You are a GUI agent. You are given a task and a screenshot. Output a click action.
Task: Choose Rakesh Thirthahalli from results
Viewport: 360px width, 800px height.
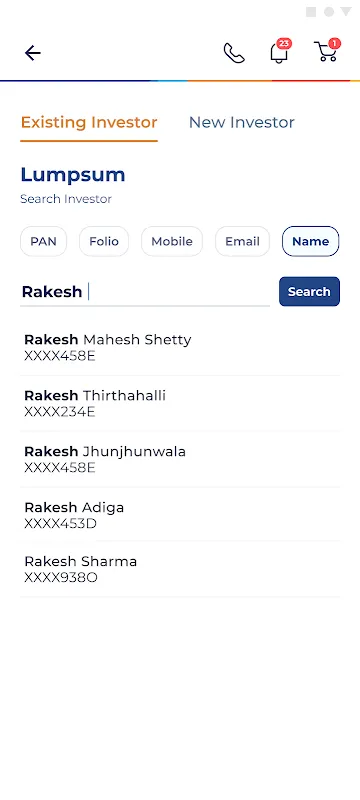pos(180,404)
